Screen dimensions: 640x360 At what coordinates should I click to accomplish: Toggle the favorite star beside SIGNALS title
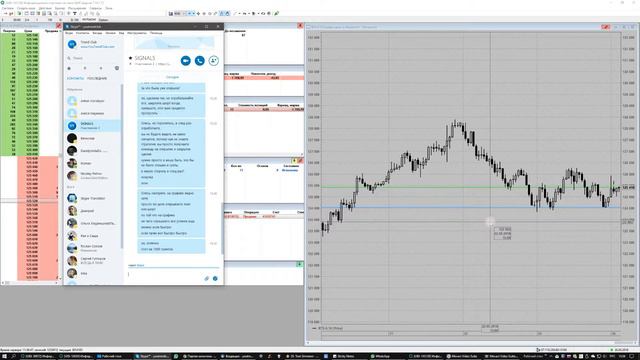[x=131, y=58]
